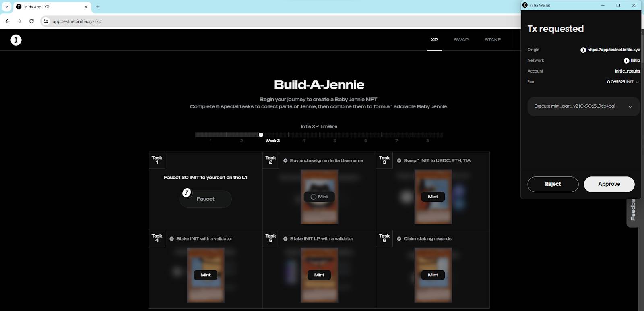Close the Initia Wallet window
Viewport: 644px width, 311px height.
coord(634,5)
